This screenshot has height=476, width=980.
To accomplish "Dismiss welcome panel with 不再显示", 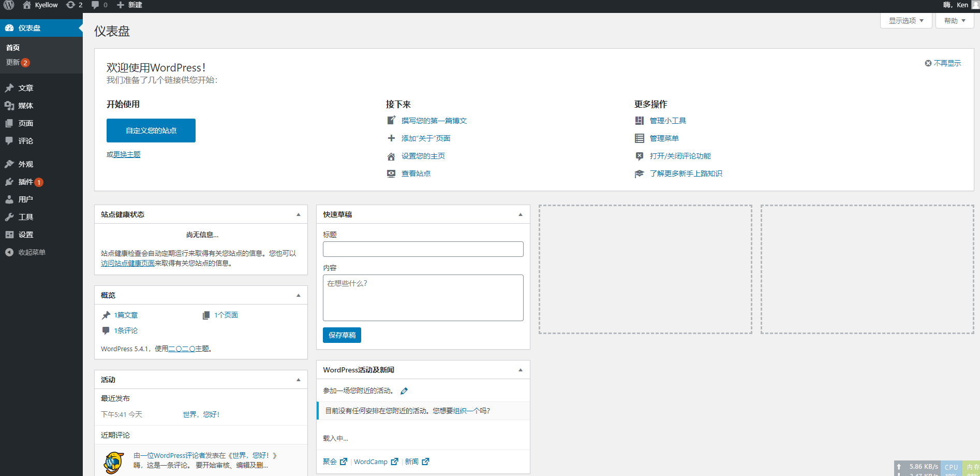I will coord(943,63).
